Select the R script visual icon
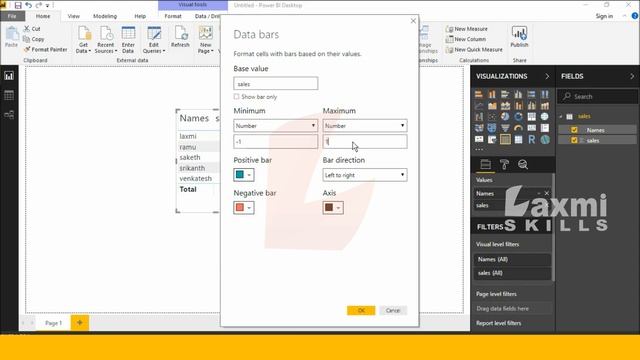Image resolution: width=640 pixels, height=360 pixels. [x=531, y=140]
